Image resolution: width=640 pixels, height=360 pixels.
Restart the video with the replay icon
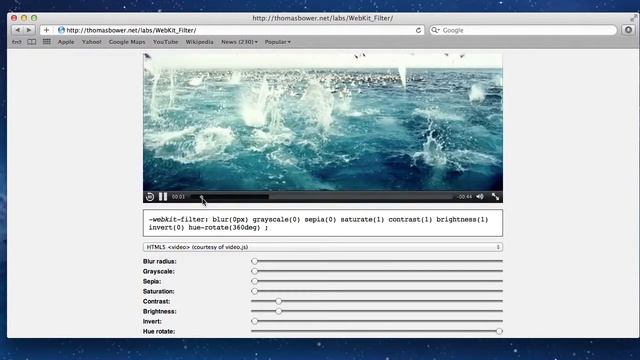tap(150, 197)
